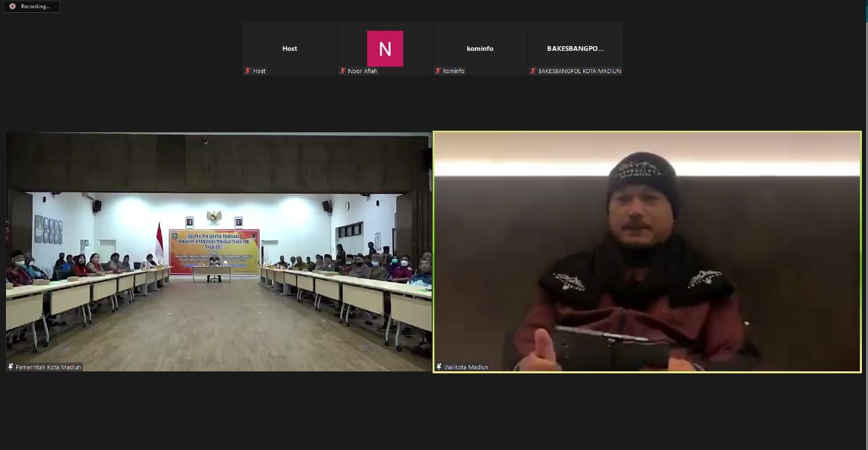Click pinned icon on Pemerintah Kota Madiun video
Image resolution: width=868 pixels, height=450 pixels.
click(11, 367)
